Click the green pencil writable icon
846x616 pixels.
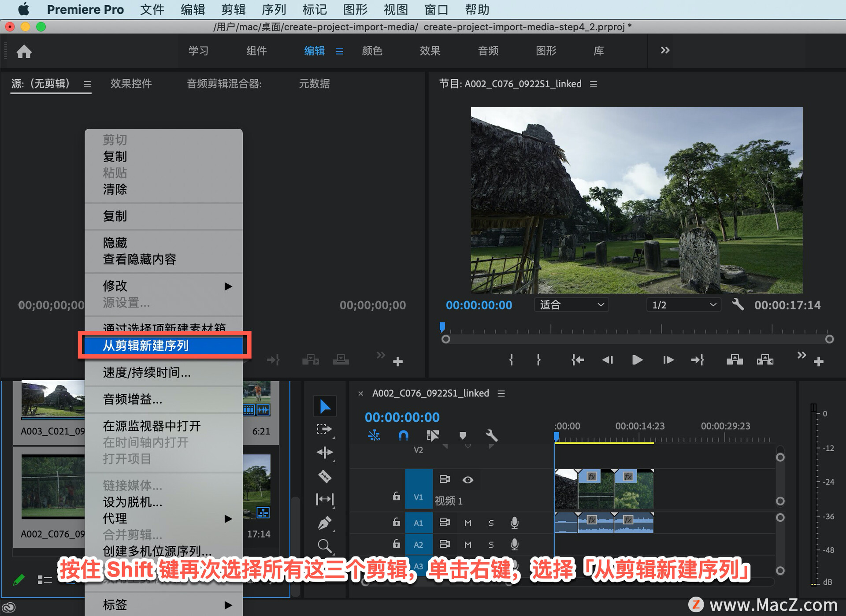pos(19,579)
